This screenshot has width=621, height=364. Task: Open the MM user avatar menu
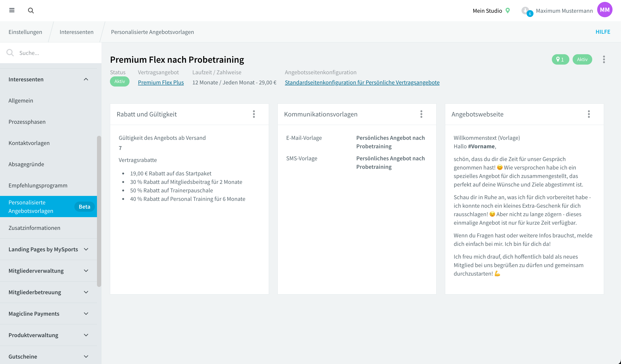[x=604, y=10]
